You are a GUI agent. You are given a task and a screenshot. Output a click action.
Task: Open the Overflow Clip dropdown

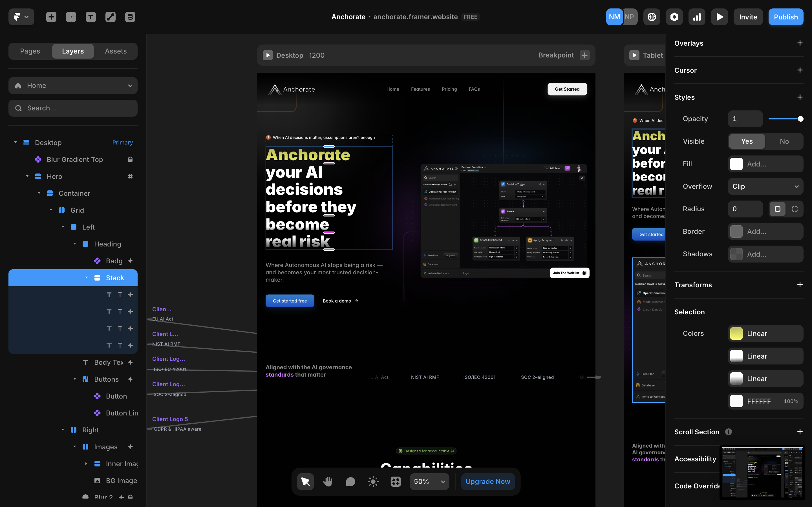click(x=765, y=186)
